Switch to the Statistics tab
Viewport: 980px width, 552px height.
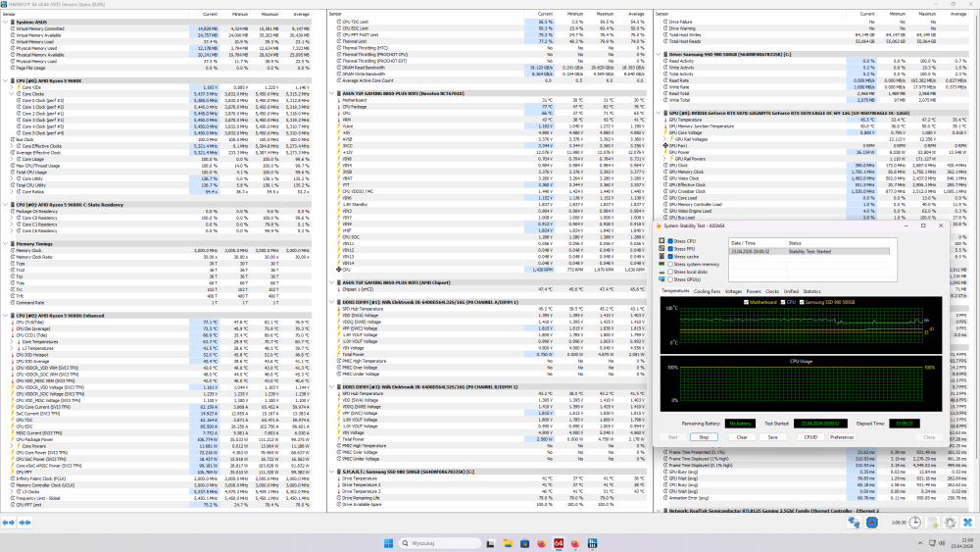811,291
